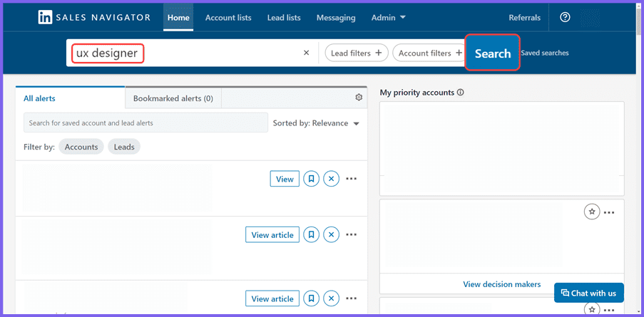Filter alerts by Accounts
This screenshot has height=317, width=644.
tap(81, 147)
